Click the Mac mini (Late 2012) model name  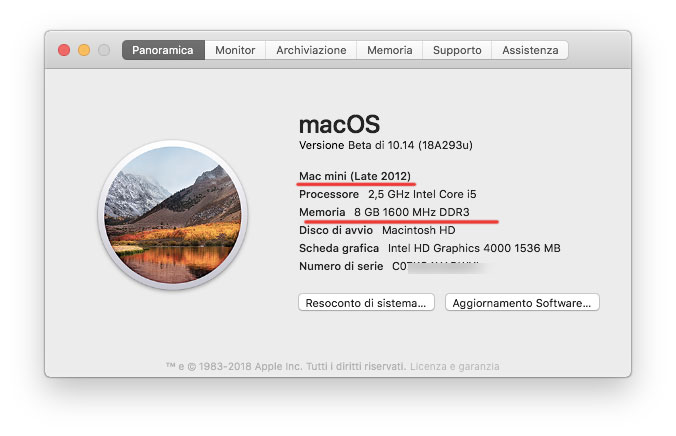point(356,176)
